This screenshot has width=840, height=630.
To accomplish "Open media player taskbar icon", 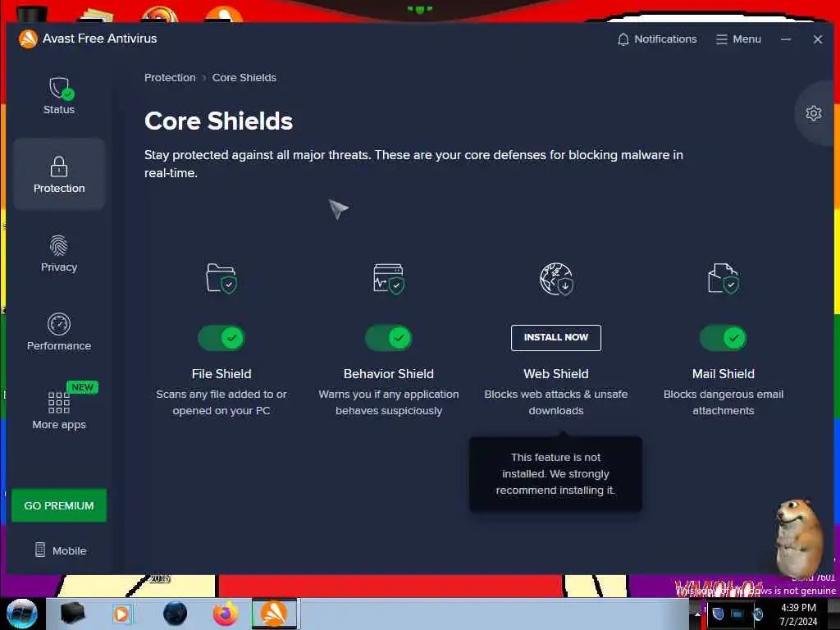I will pyautogui.click(x=121, y=614).
